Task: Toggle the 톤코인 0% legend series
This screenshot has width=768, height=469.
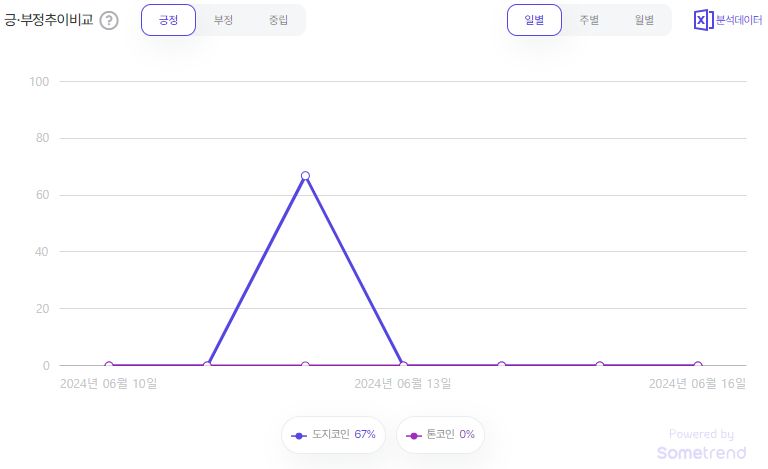Action: pos(440,435)
